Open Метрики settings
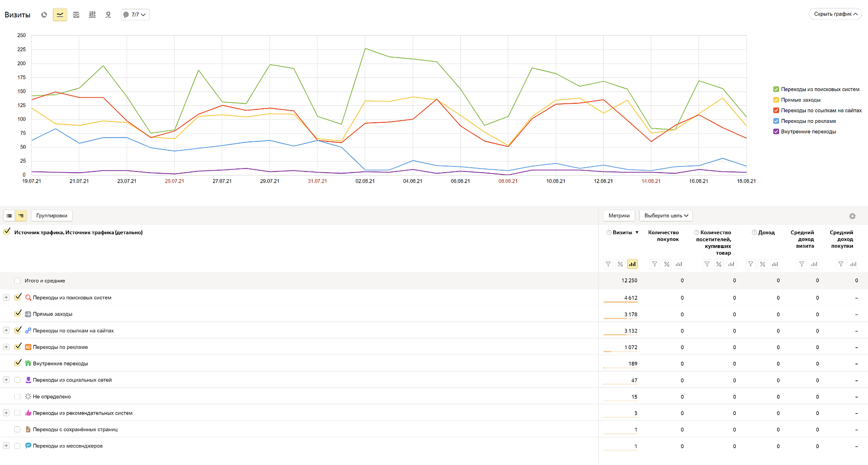This screenshot has width=868, height=465. point(619,216)
